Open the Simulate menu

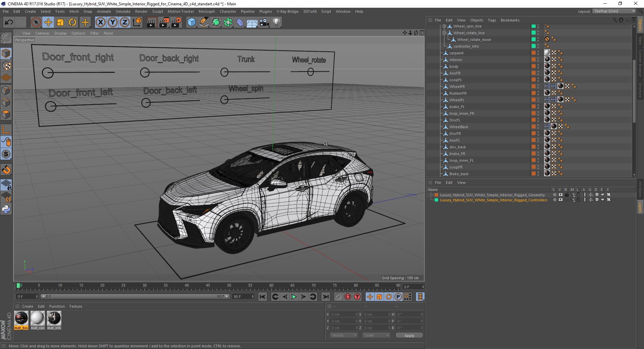(x=123, y=11)
